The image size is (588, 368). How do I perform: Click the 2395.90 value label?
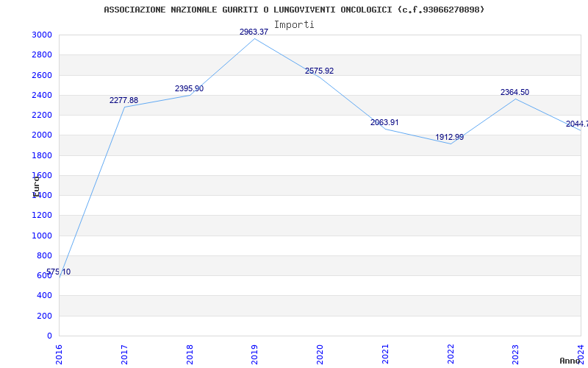[x=189, y=89]
